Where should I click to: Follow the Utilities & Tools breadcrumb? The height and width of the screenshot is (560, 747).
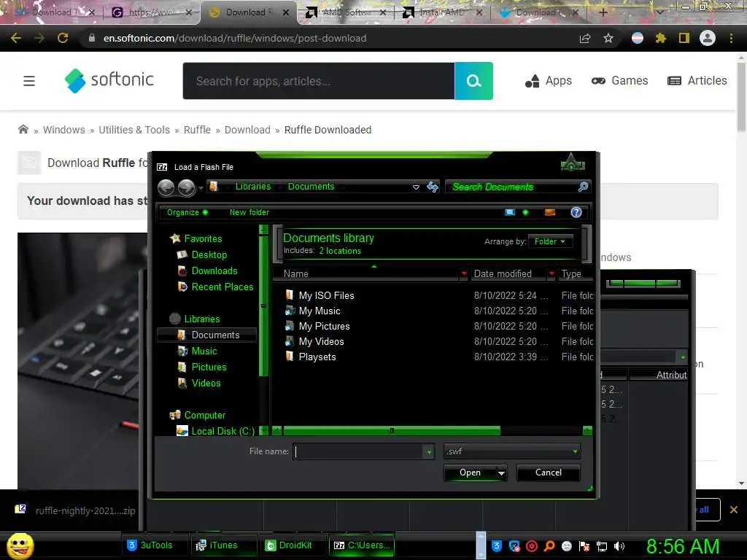point(134,130)
